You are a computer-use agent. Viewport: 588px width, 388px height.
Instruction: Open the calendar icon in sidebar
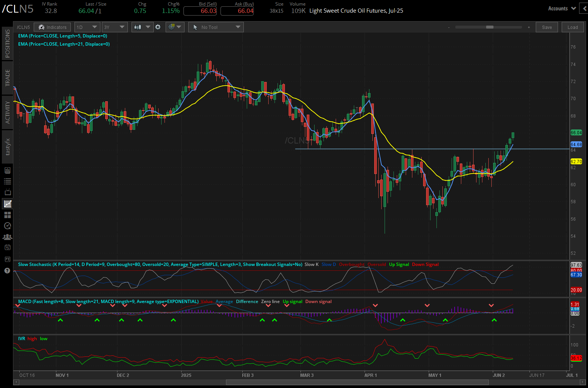[7, 248]
